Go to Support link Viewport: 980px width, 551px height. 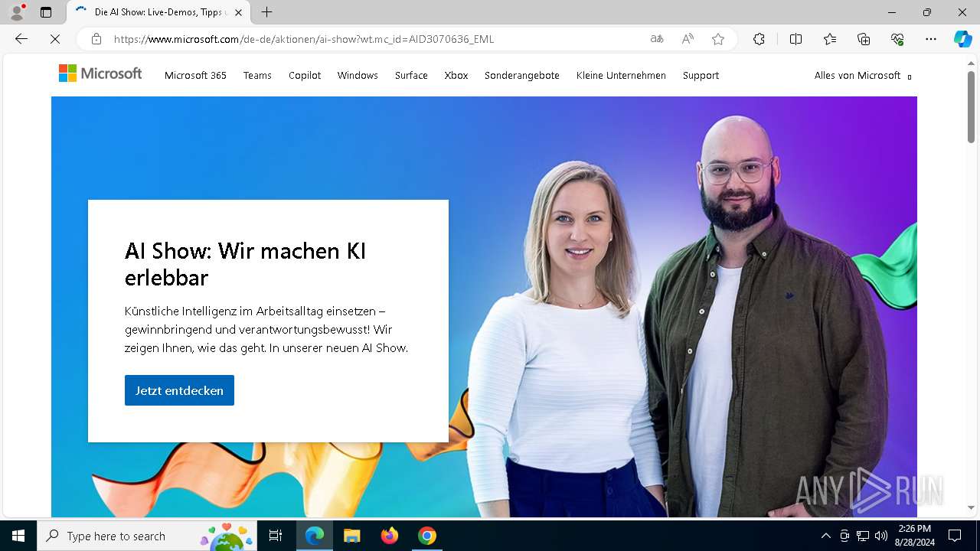click(x=701, y=75)
